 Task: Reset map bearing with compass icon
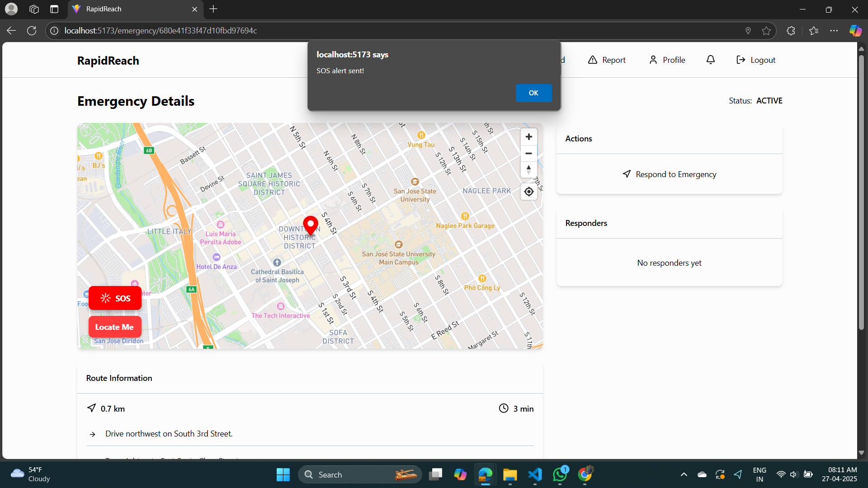coord(528,170)
